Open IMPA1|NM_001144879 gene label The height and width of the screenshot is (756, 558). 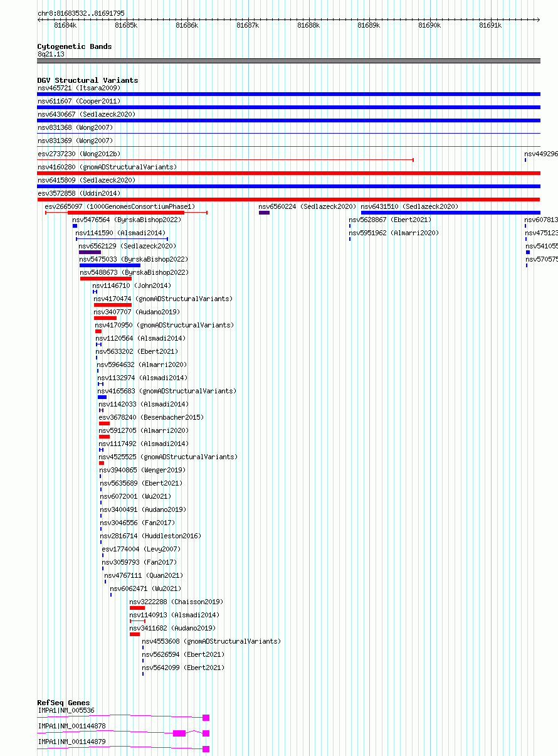tap(71, 742)
